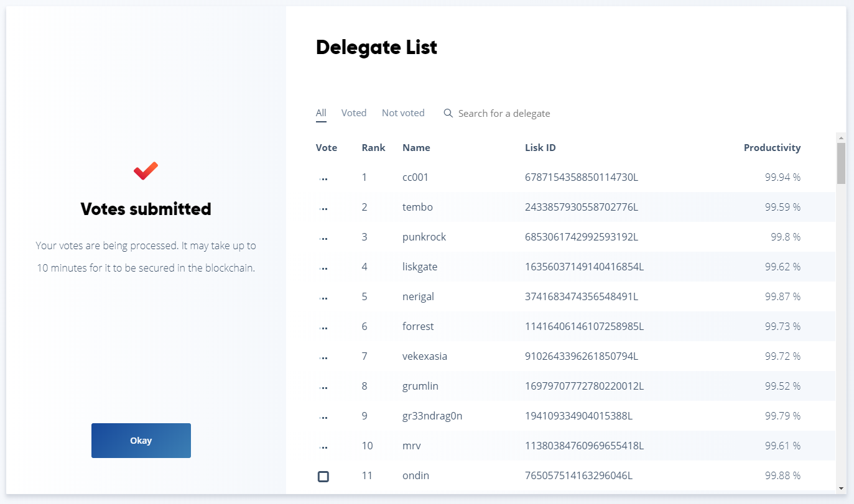This screenshot has width=854, height=504.
Task: Click the delegate list scrollbar thumb
Action: (841, 163)
